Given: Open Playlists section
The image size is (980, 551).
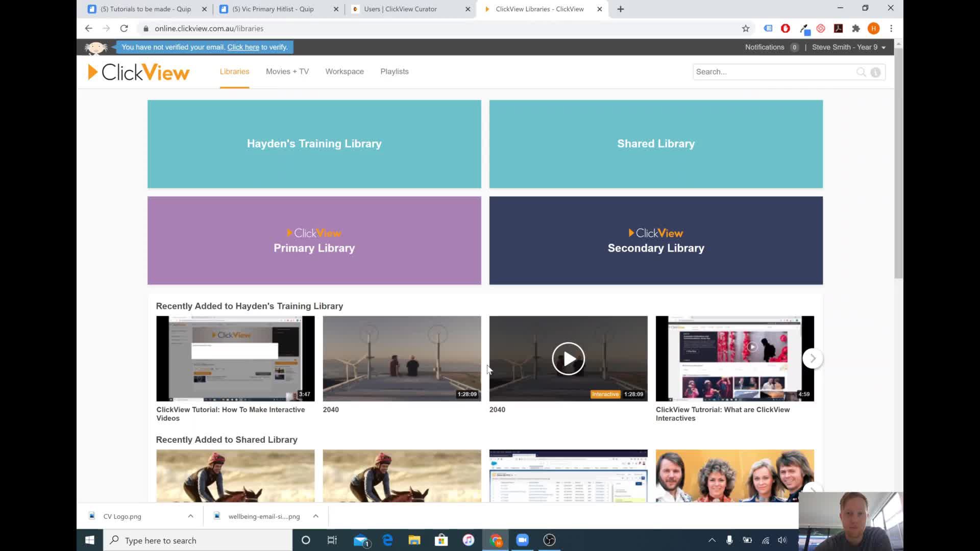Looking at the screenshot, I should tap(395, 72).
